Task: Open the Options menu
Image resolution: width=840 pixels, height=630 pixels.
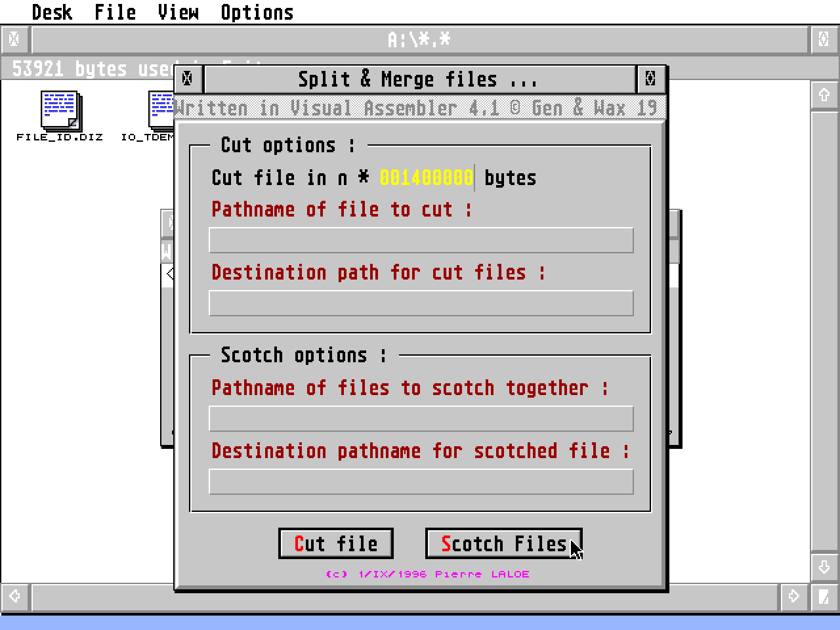Action: click(257, 11)
